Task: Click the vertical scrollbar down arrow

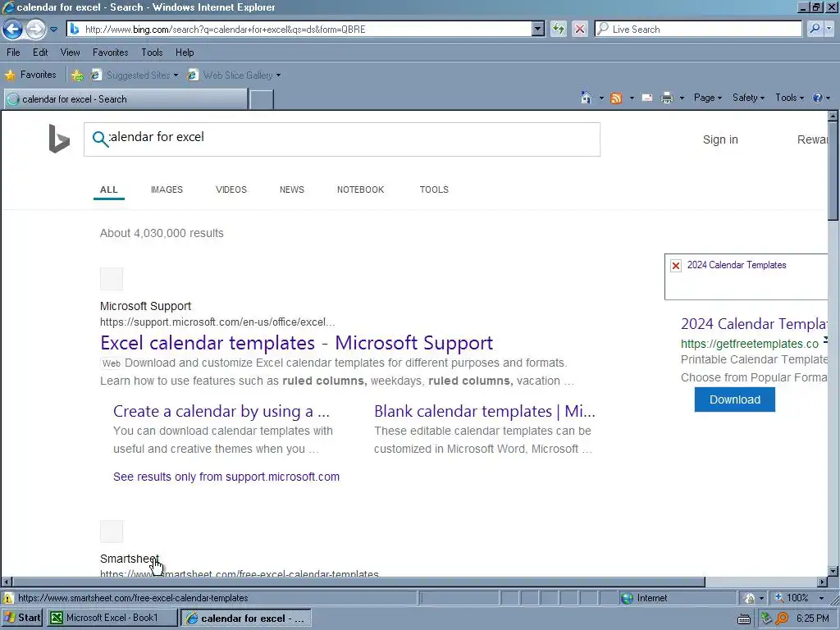Action: [833, 571]
